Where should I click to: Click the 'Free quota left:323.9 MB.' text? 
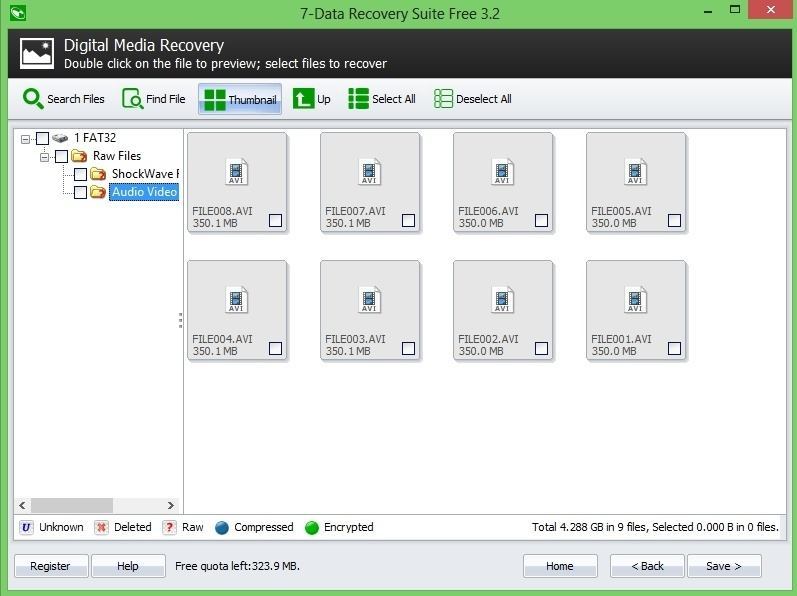coord(237,566)
